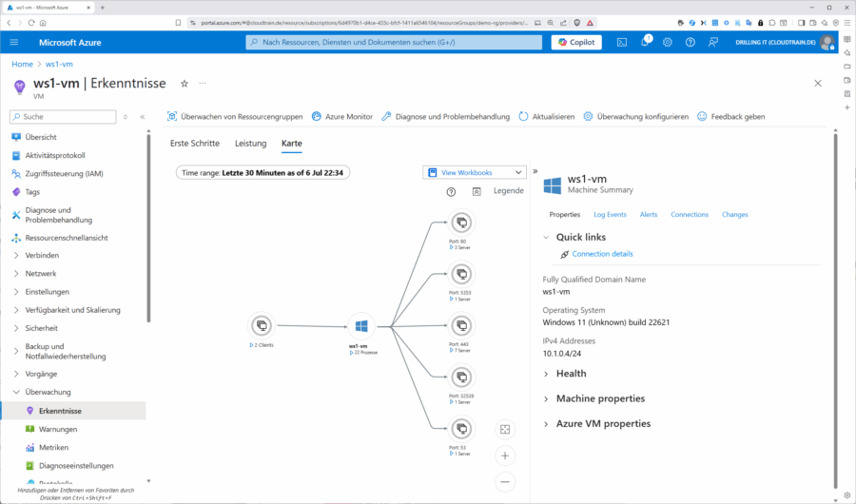
Task: Select the Port 80 server group node
Action: pyautogui.click(x=462, y=223)
